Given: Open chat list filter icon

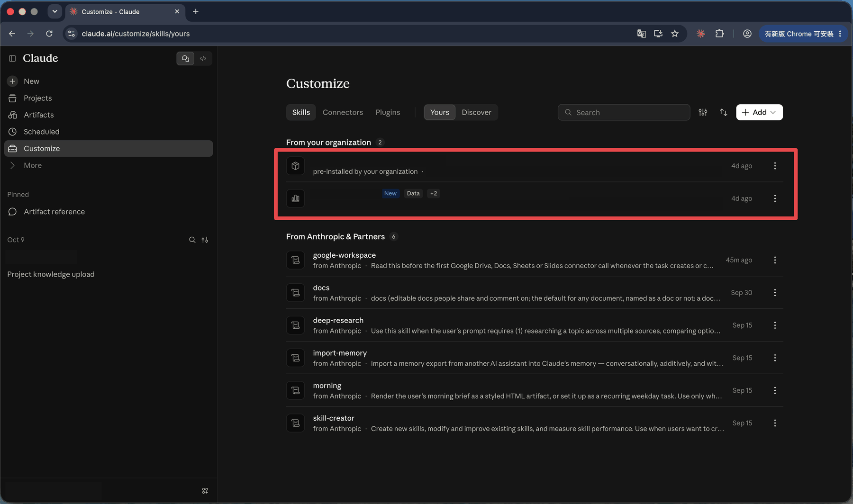Looking at the screenshot, I should point(205,240).
